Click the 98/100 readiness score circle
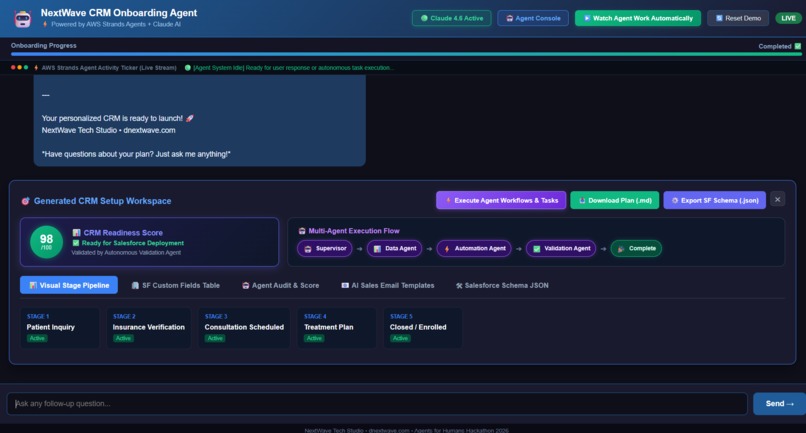The image size is (806, 433). (x=46, y=242)
